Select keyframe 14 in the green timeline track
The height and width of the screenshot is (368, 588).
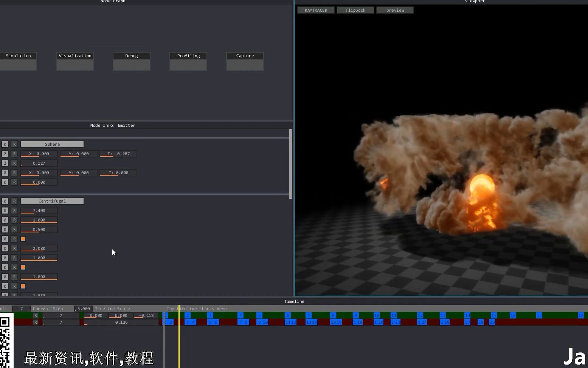467,315
